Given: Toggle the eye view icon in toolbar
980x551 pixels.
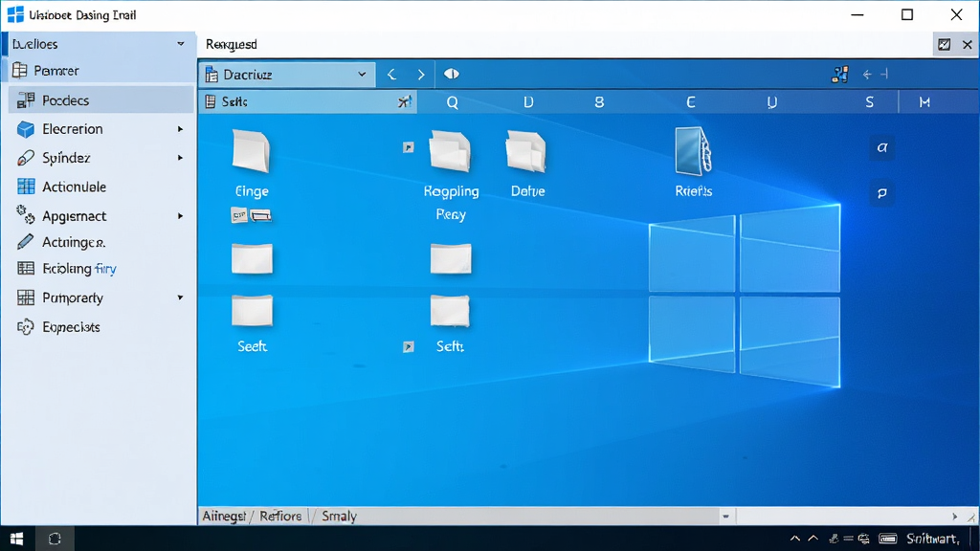Looking at the screenshot, I should [x=452, y=75].
